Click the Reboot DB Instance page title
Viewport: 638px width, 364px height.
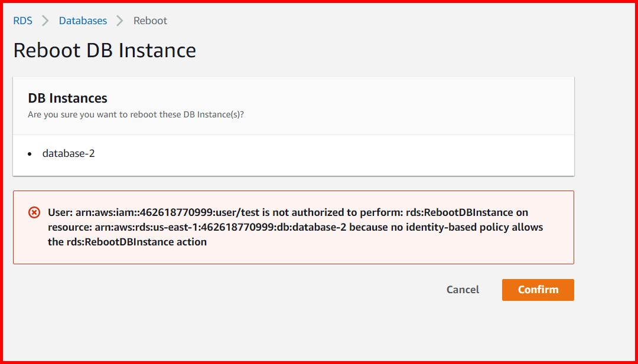coord(104,51)
